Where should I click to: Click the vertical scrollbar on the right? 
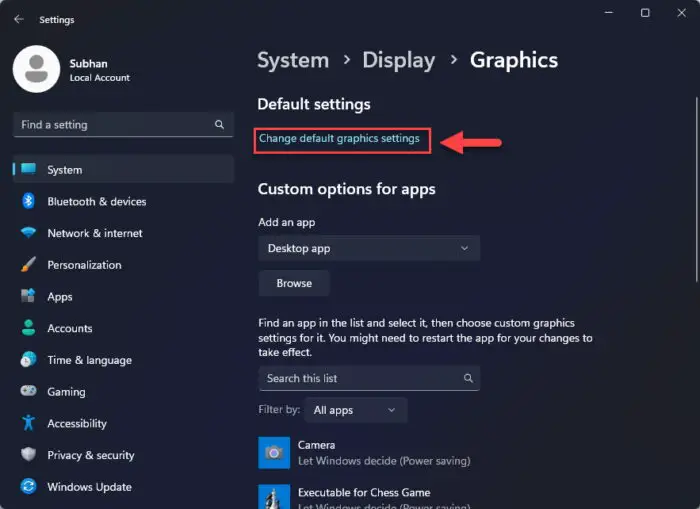(x=695, y=180)
